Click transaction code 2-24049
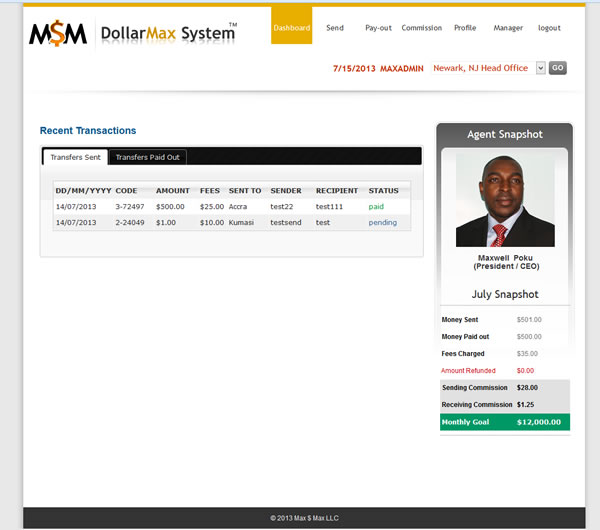 point(130,222)
